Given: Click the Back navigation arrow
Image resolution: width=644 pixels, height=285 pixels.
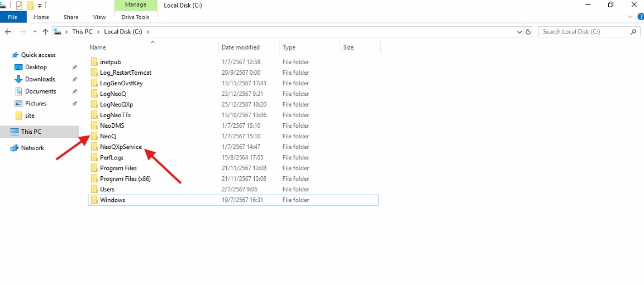Looking at the screenshot, I should (8, 32).
